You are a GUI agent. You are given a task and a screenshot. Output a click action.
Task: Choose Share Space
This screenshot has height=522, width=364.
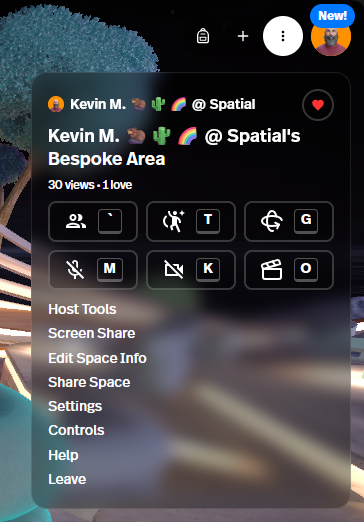(x=89, y=382)
